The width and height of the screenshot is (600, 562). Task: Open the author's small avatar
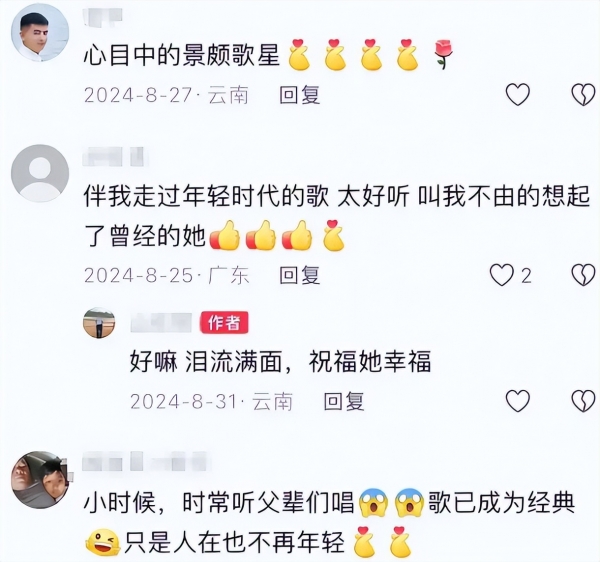99,323
